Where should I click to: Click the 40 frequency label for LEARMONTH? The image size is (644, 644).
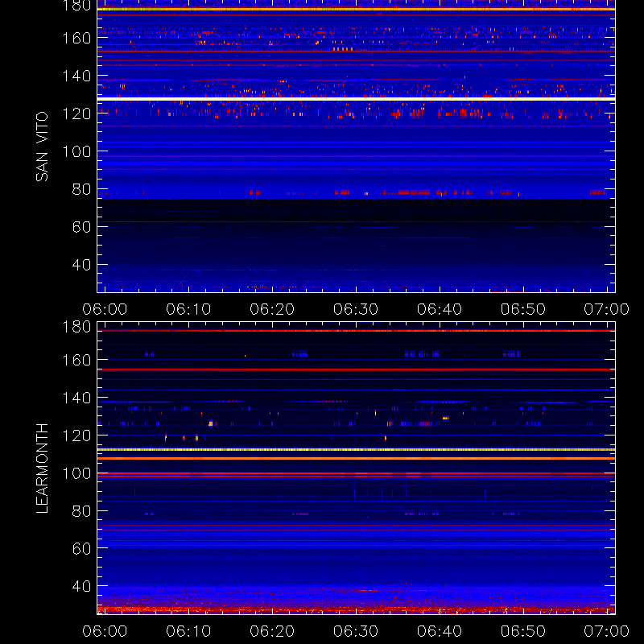tap(81, 586)
